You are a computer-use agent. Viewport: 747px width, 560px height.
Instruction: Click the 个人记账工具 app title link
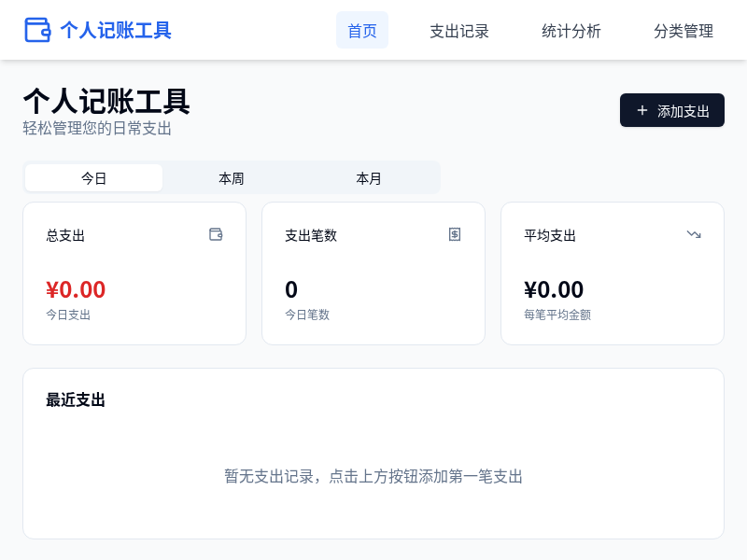115,30
